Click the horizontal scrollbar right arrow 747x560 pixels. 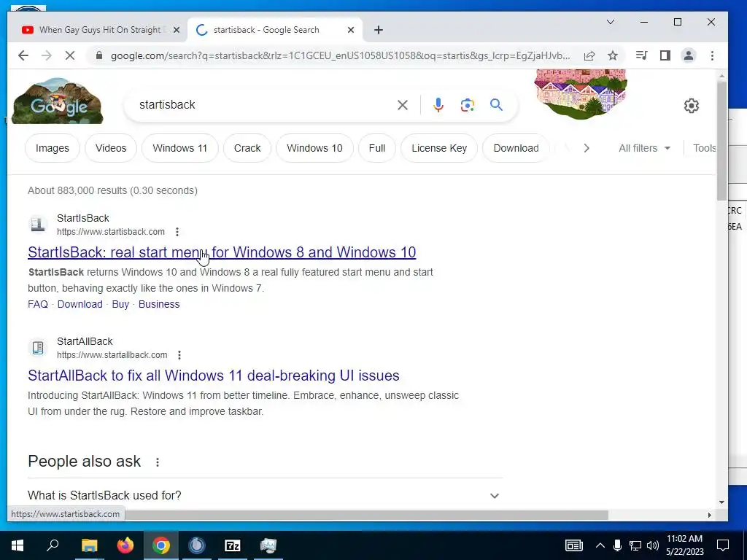(x=709, y=516)
